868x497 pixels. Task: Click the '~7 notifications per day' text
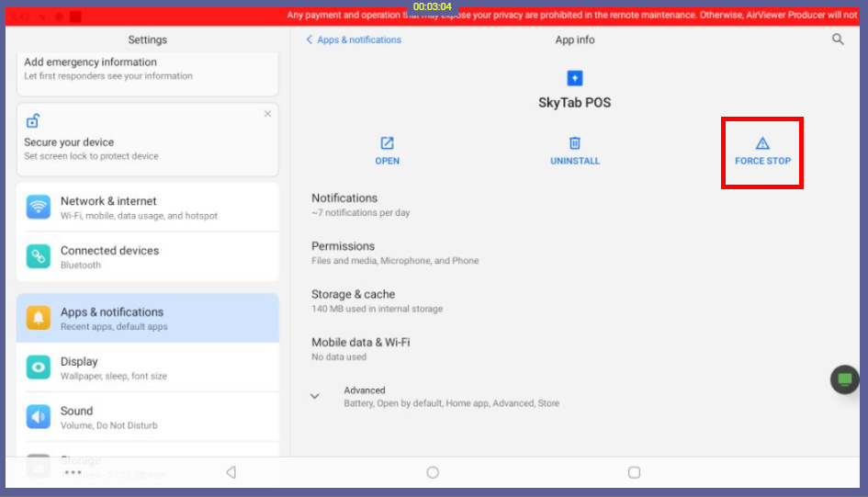pos(360,212)
